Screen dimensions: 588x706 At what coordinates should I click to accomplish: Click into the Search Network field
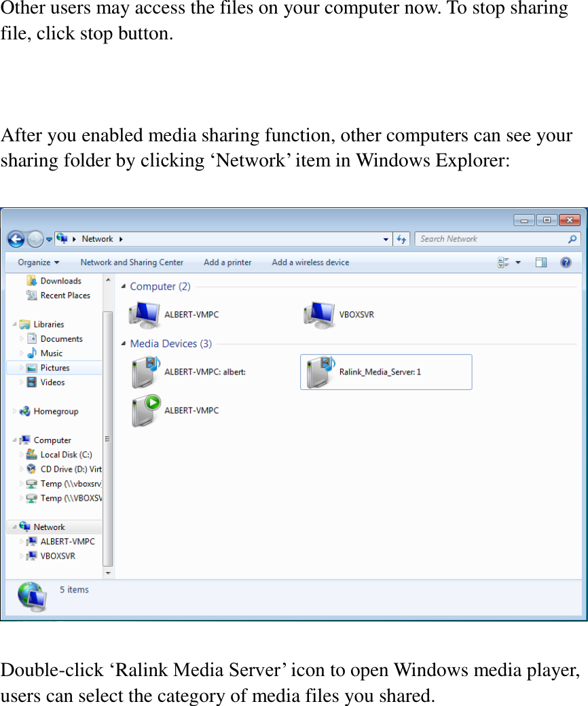pos(492,239)
